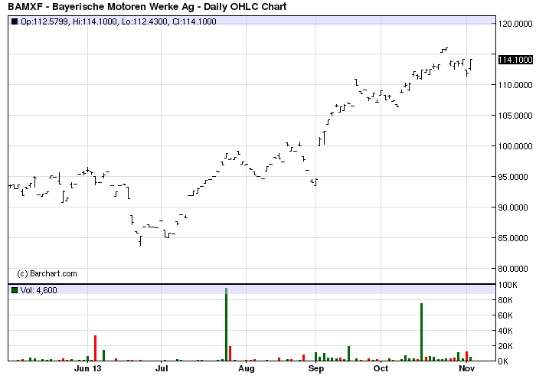Click the 110.0000 price axis label
Screen dimensions: 536x392
515,85
